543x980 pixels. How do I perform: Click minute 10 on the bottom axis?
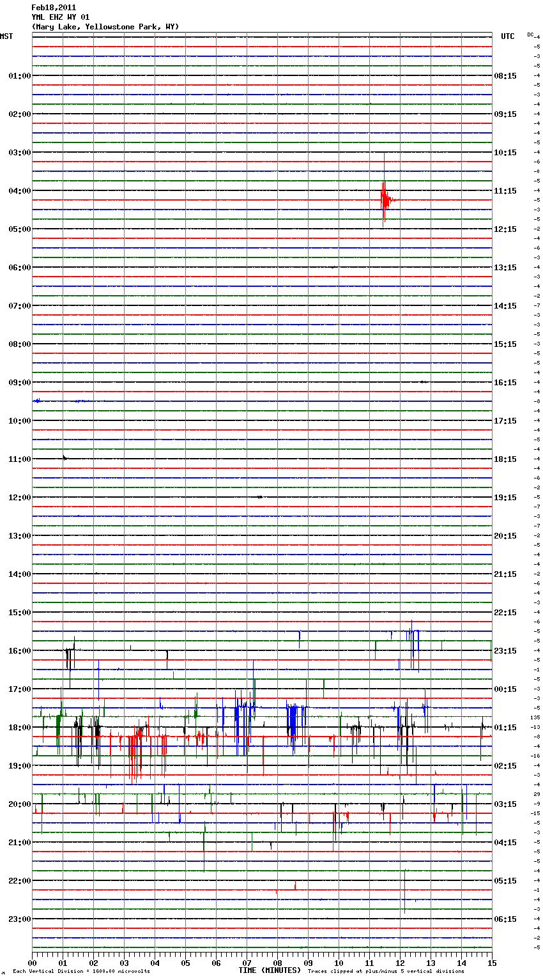(x=339, y=963)
